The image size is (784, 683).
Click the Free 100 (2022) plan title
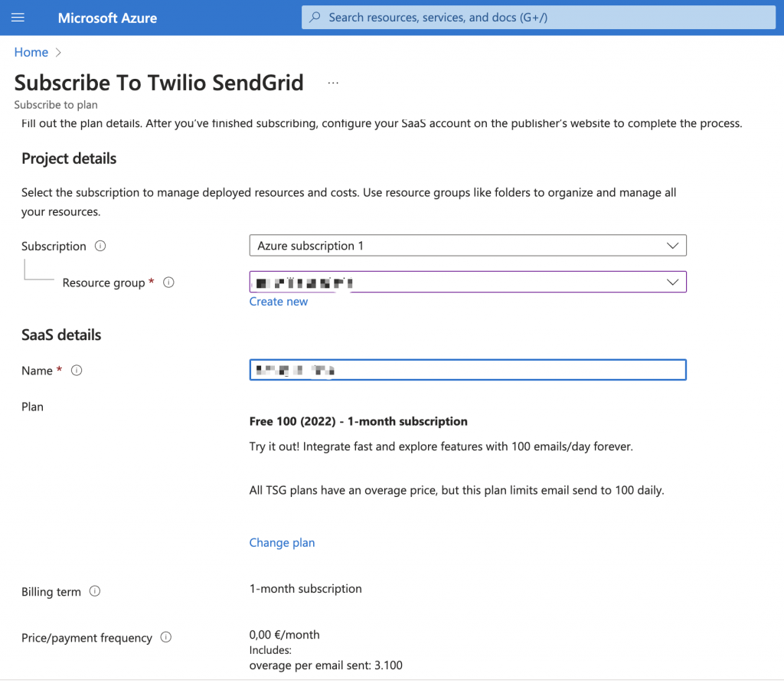coord(358,421)
